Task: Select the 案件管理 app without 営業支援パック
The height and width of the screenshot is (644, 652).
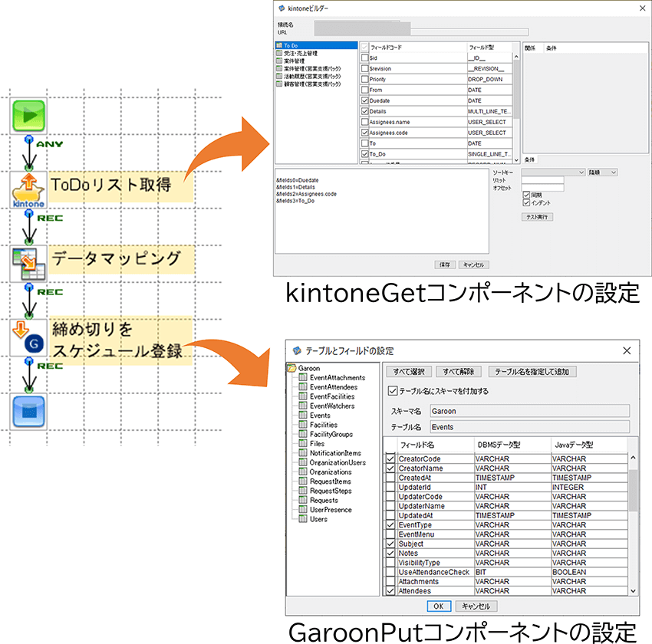Action: pyautogui.click(x=290, y=61)
